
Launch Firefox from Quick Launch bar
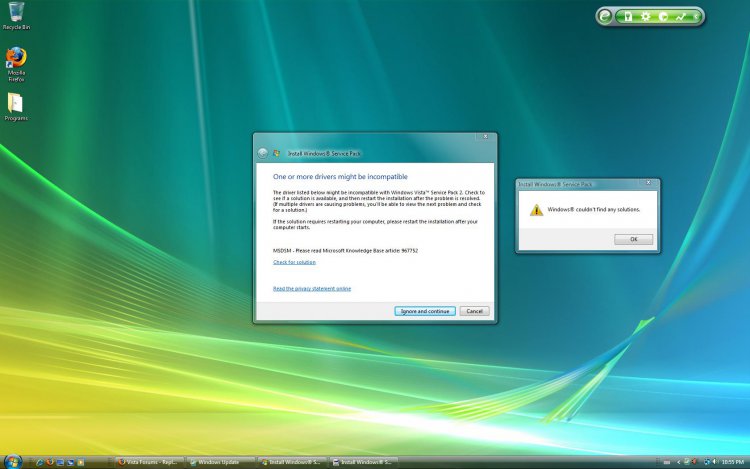50,462
